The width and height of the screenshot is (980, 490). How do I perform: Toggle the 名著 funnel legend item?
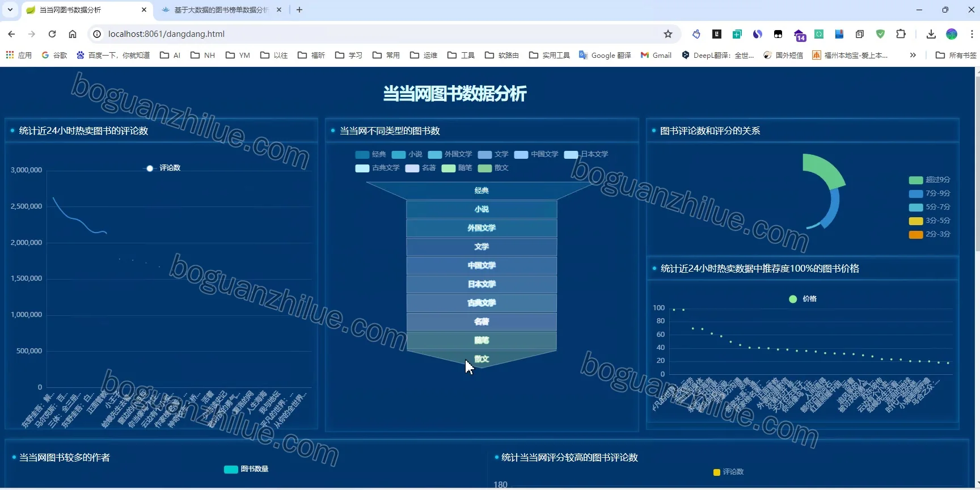421,168
